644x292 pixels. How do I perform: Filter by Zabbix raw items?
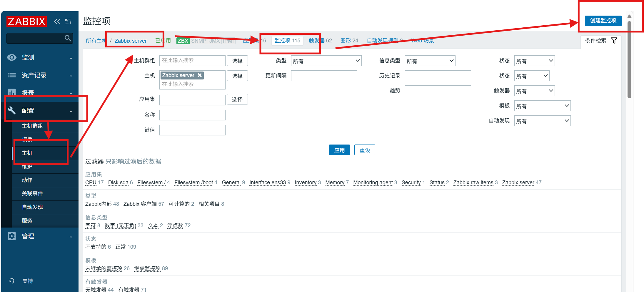coord(473,182)
